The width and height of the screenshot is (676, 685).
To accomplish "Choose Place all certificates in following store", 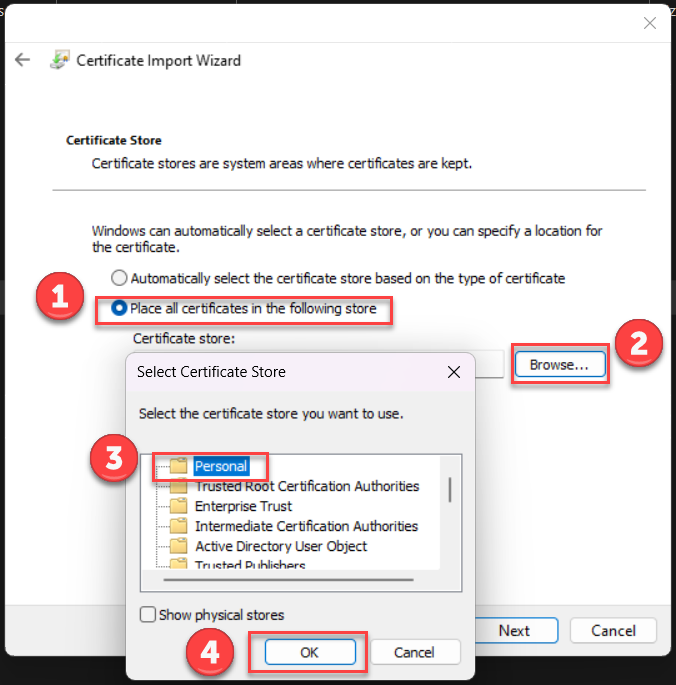I will [x=120, y=309].
